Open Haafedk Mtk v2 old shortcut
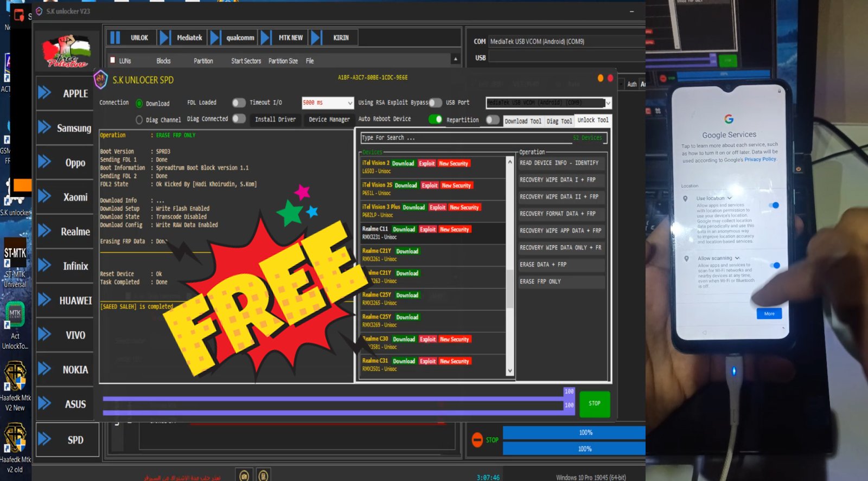The height and width of the screenshot is (481, 868). pyautogui.click(x=15, y=448)
